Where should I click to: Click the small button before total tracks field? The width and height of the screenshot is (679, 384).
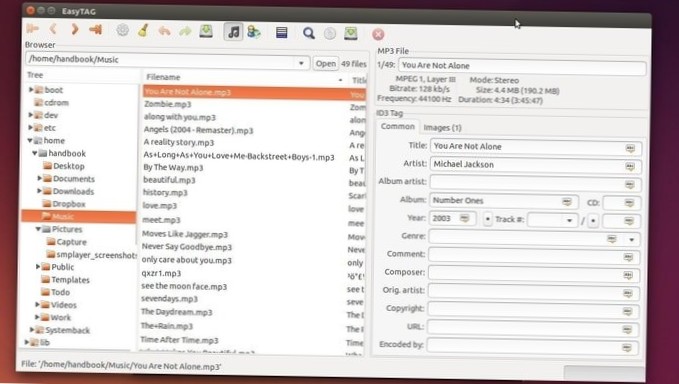593,221
